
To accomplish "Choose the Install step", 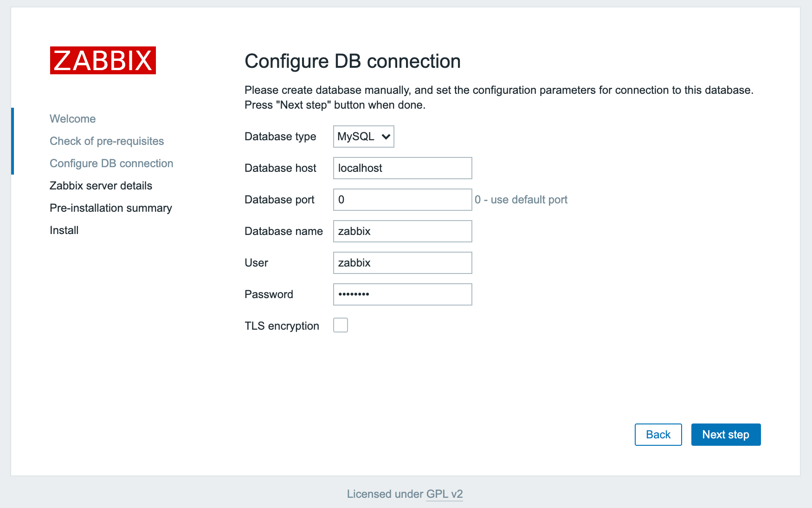I will pyautogui.click(x=64, y=230).
